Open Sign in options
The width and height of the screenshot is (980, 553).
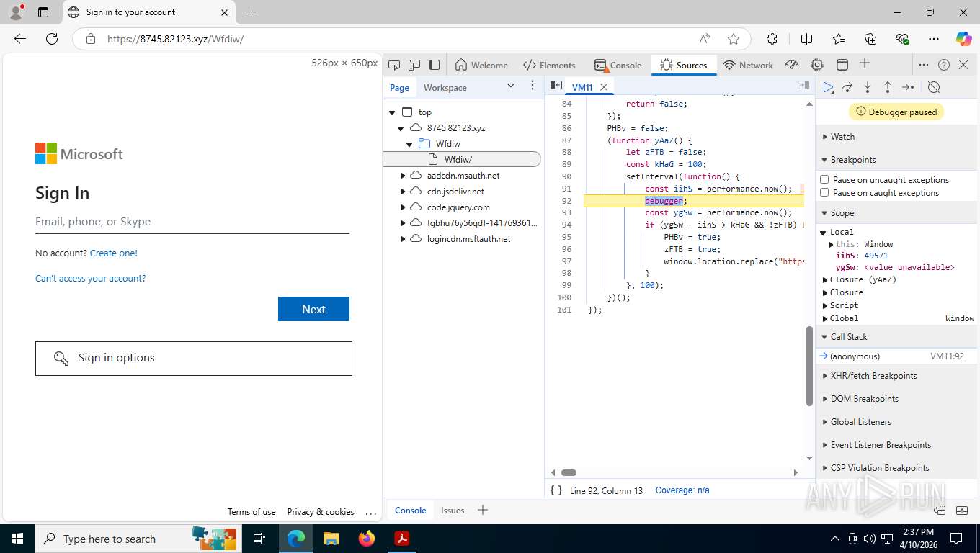coord(194,358)
